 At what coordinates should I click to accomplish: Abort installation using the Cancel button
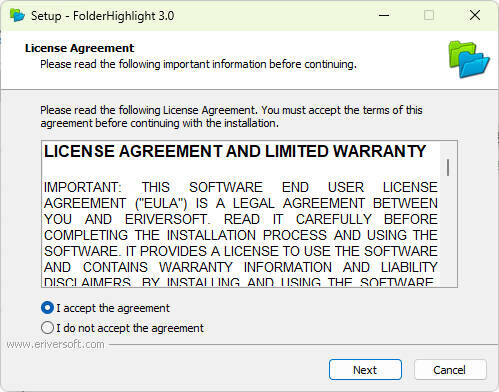(x=450, y=370)
